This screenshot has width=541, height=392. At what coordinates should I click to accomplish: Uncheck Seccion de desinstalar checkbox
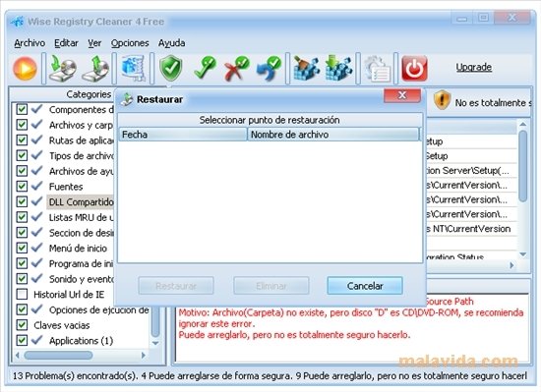point(22,233)
